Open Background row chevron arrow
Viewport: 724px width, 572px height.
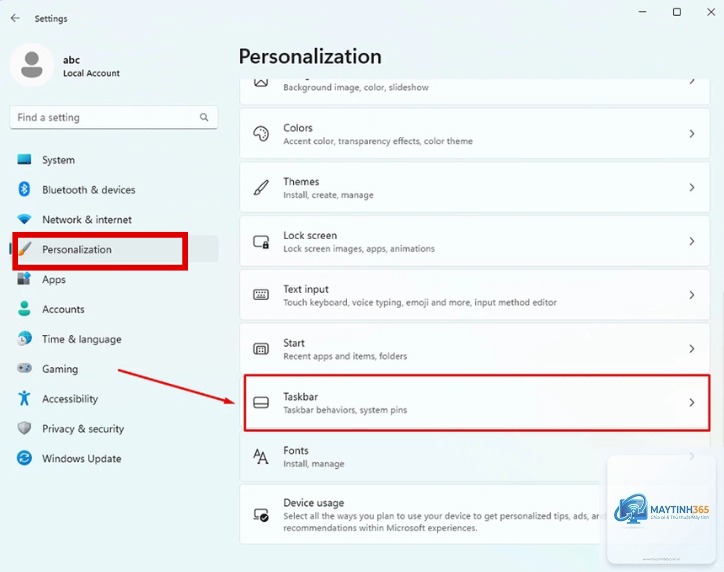(x=692, y=81)
